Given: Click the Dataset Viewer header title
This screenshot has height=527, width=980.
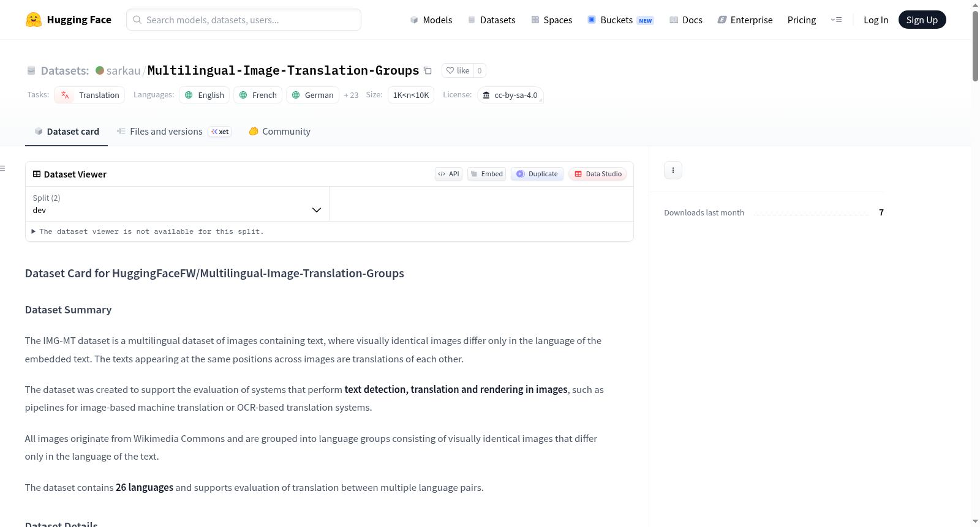Looking at the screenshot, I should point(69,174).
